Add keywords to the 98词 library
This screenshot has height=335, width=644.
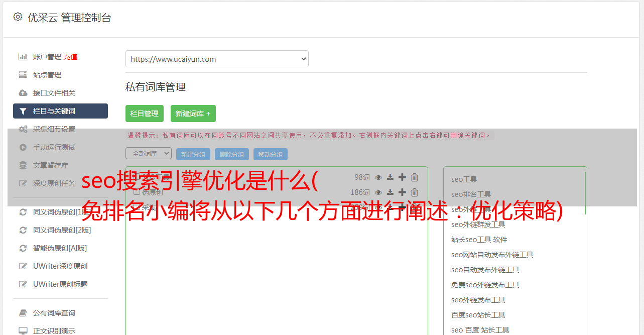tap(402, 177)
